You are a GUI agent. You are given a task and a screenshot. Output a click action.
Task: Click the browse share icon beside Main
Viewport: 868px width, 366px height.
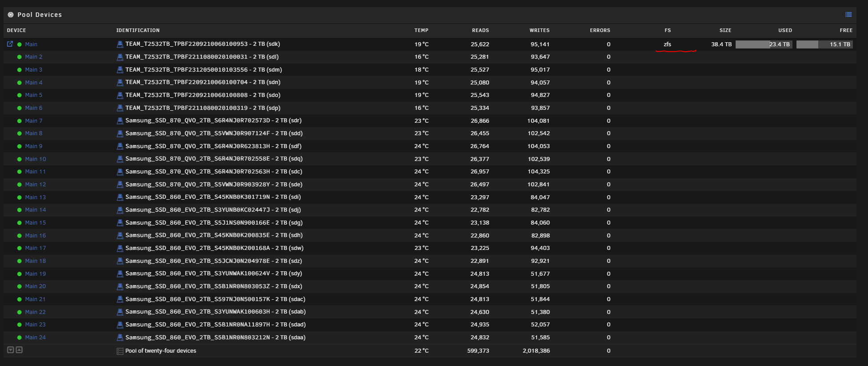10,44
